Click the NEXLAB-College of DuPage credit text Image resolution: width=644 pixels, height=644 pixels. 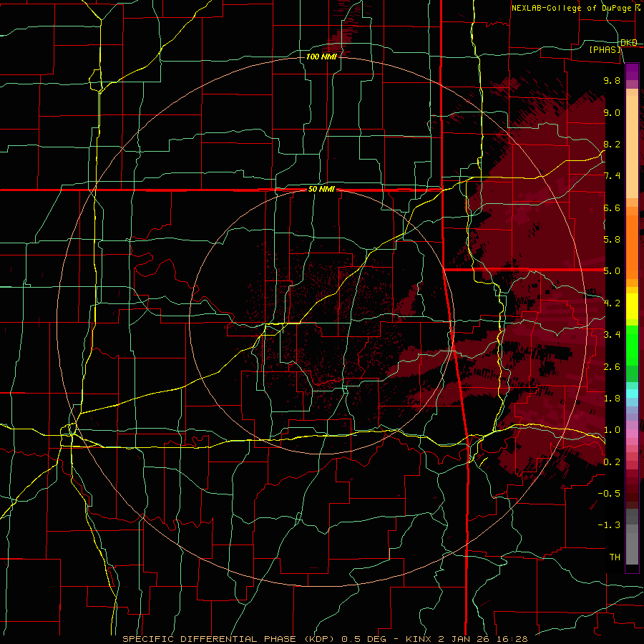point(571,8)
